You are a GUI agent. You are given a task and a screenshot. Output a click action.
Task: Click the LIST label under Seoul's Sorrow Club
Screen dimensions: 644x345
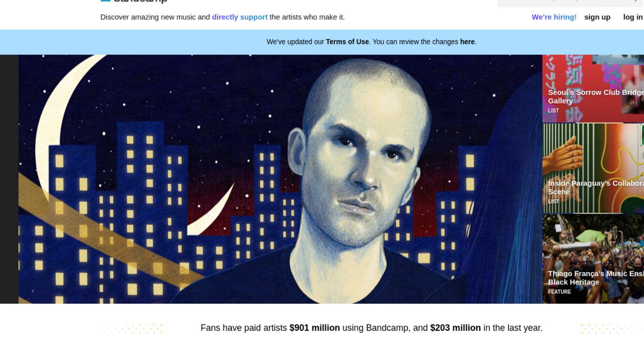point(553,111)
